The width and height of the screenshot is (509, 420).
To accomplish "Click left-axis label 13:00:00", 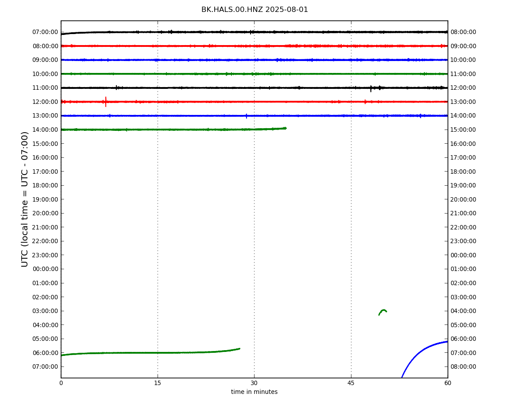I will [x=45, y=116].
